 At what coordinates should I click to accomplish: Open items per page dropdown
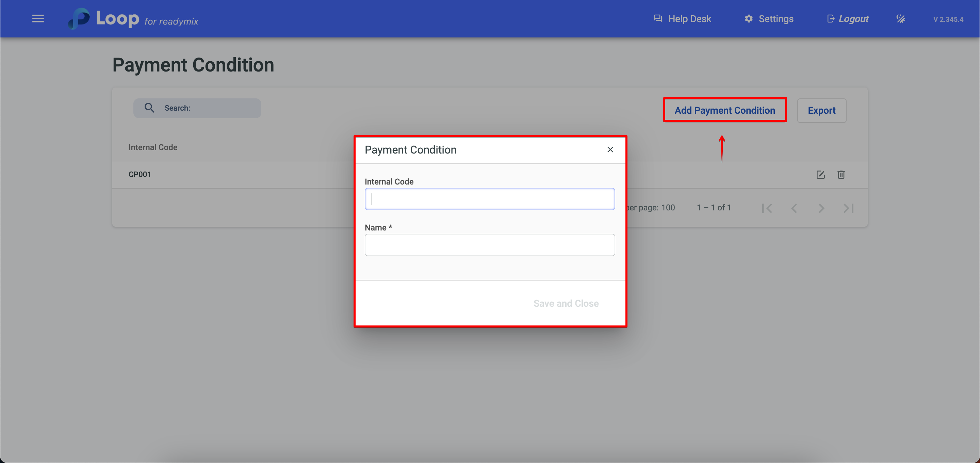pos(667,208)
